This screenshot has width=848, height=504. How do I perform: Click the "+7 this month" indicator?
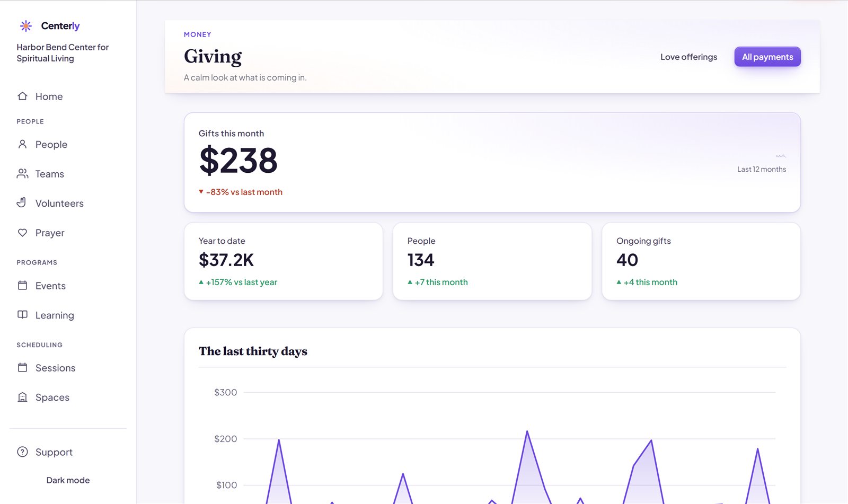point(438,282)
